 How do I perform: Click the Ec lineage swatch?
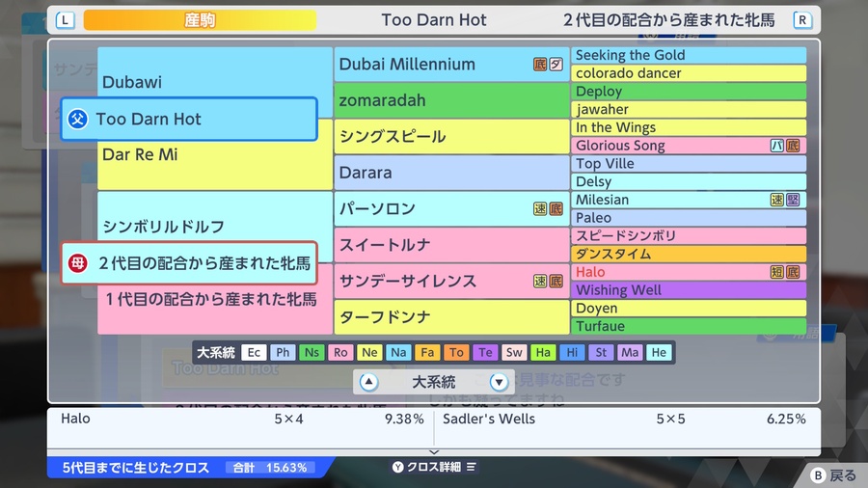[254, 352]
